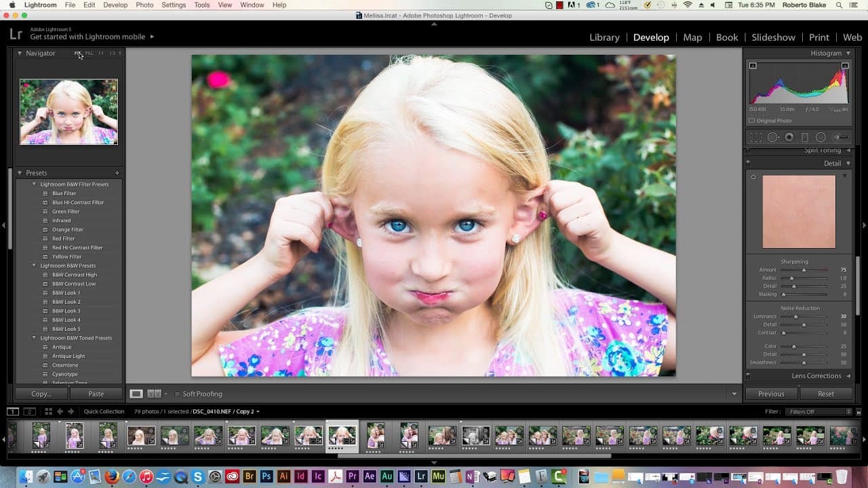Open Photoshop from the Dock
The width and height of the screenshot is (868, 488).
pyautogui.click(x=267, y=476)
